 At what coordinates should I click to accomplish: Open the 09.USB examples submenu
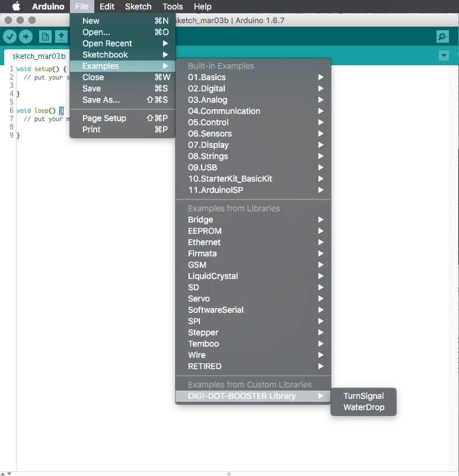[253, 167]
